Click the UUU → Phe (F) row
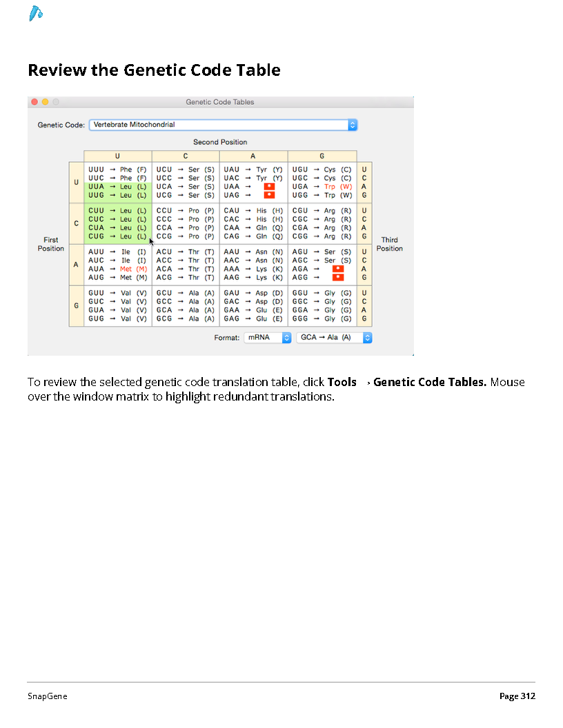The height and width of the screenshot is (728, 563). (x=117, y=170)
